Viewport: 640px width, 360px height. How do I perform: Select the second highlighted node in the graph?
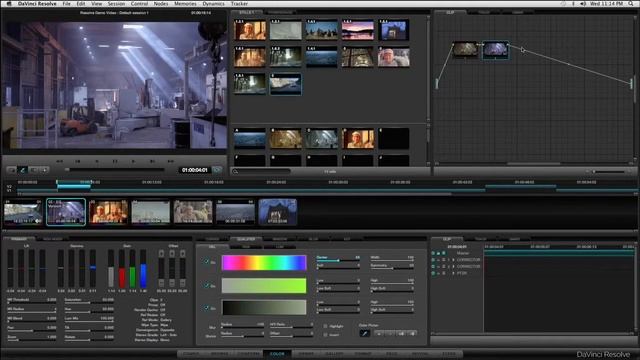[x=496, y=50]
